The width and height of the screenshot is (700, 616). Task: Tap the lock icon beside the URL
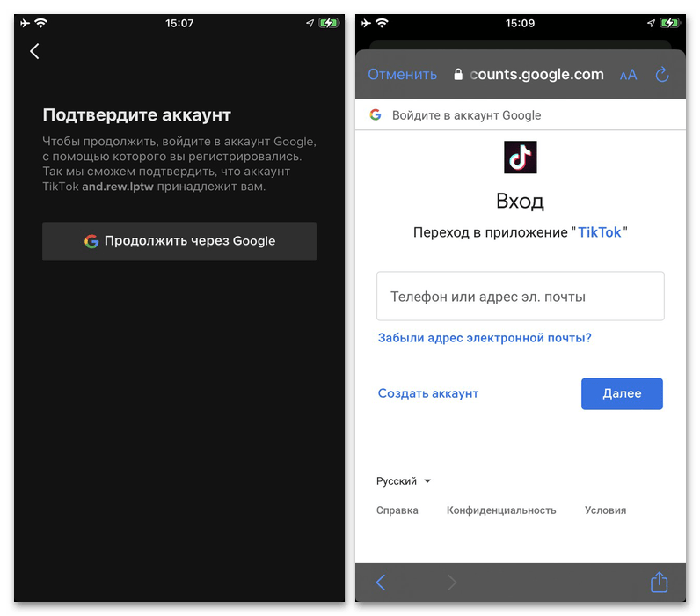tap(457, 74)
